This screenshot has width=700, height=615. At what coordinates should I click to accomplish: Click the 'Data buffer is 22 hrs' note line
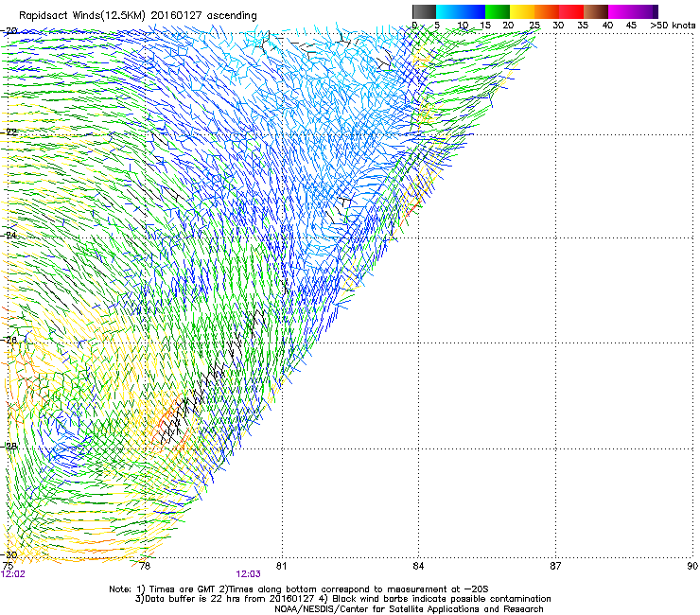(342, 599)
